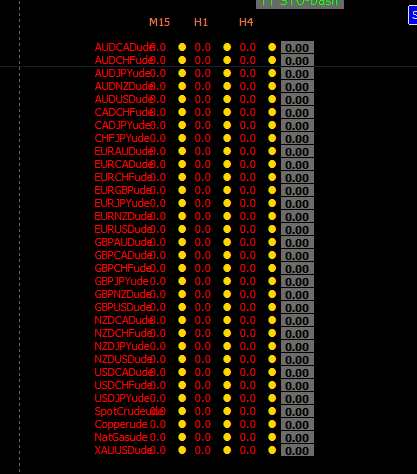This screenshot has width=417, height=474.
Task: Select the M15 signal dot for AUDNZD
Action: click(182, 86)
